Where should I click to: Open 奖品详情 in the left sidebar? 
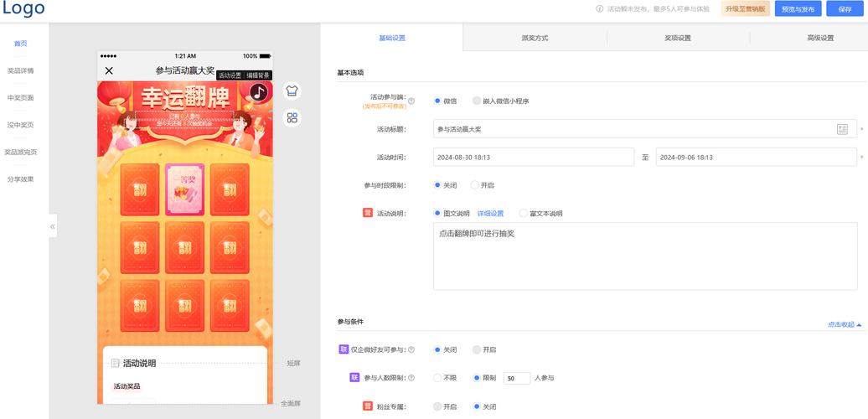click(20, 70)
